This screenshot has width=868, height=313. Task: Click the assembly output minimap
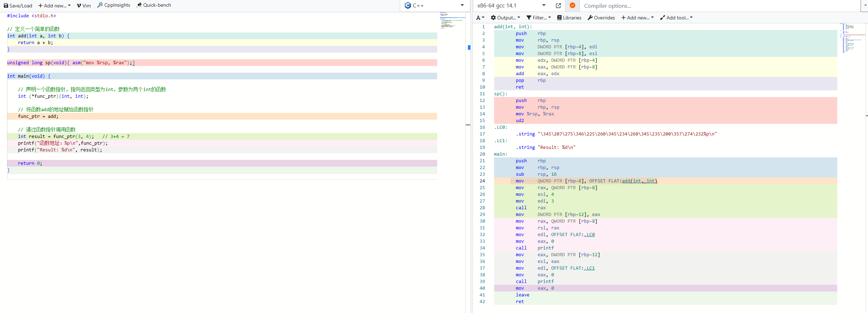click(x=853, y=38)
